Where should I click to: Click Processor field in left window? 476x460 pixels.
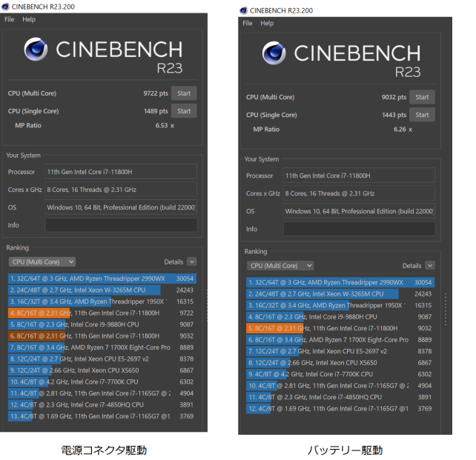tap(121, 172)
